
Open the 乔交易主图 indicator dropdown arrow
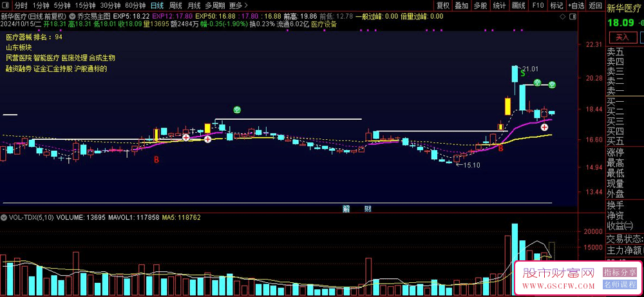coord(73,17)
